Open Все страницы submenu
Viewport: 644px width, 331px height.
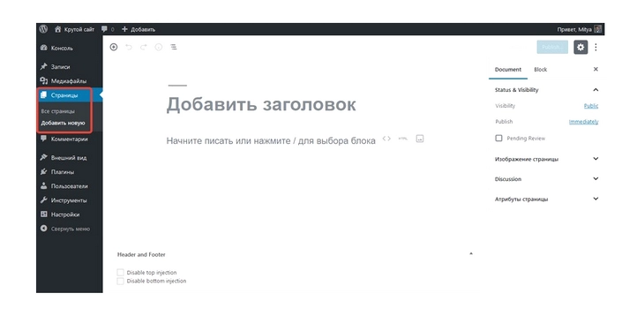(58, 111)
